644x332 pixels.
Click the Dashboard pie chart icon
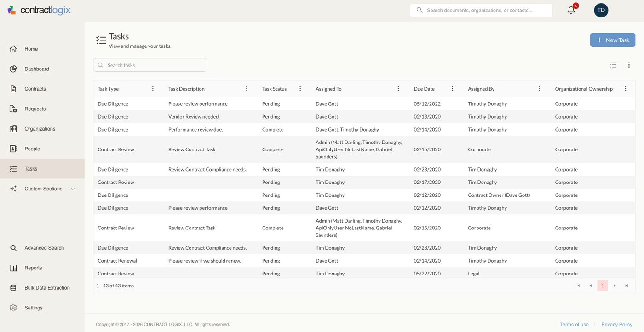coord(13,69)
